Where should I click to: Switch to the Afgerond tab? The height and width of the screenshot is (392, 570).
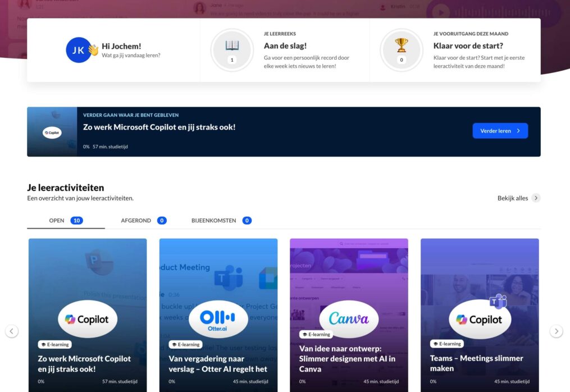click(x=143, y=221)
